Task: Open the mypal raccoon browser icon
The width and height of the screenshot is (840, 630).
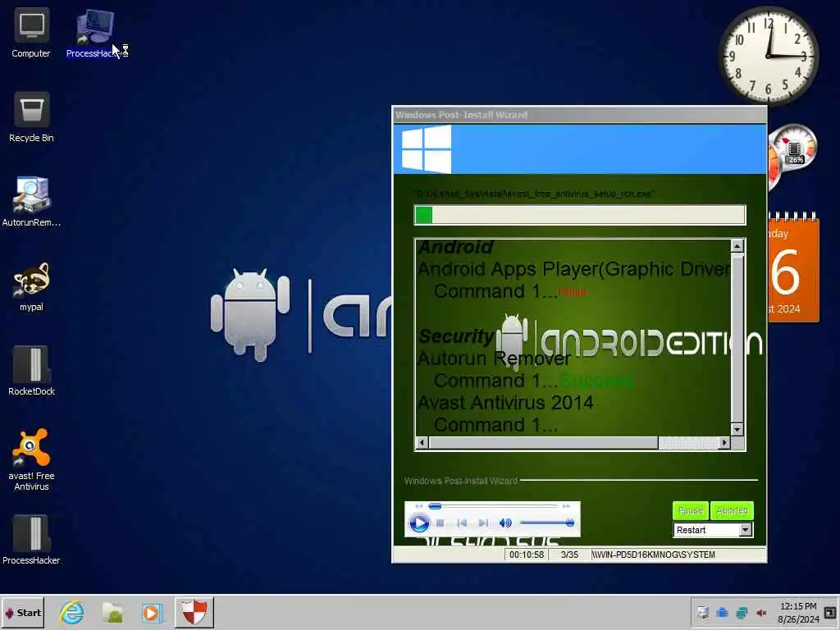Action: [31, 287]
